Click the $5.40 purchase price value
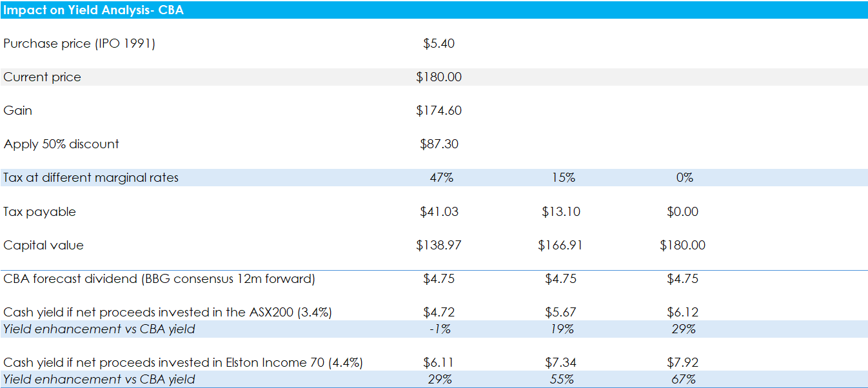Screen dimensions: 868x388 point(439,44)
